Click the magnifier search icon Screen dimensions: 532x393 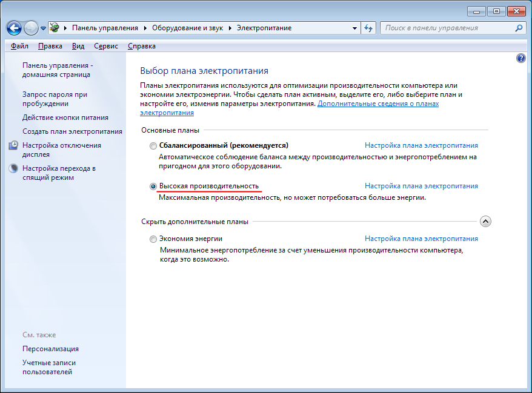coord(519,28)
